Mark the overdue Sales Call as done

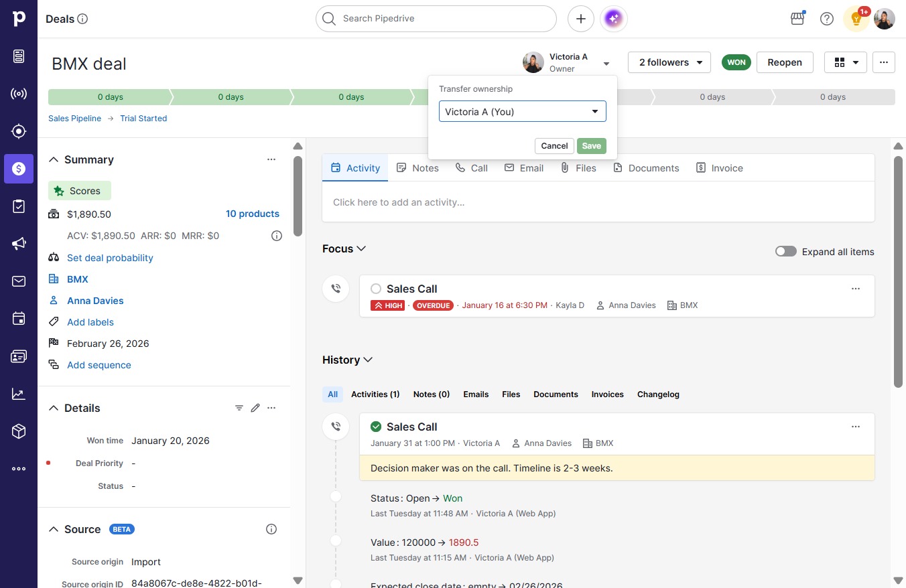[x=376, y=289]
